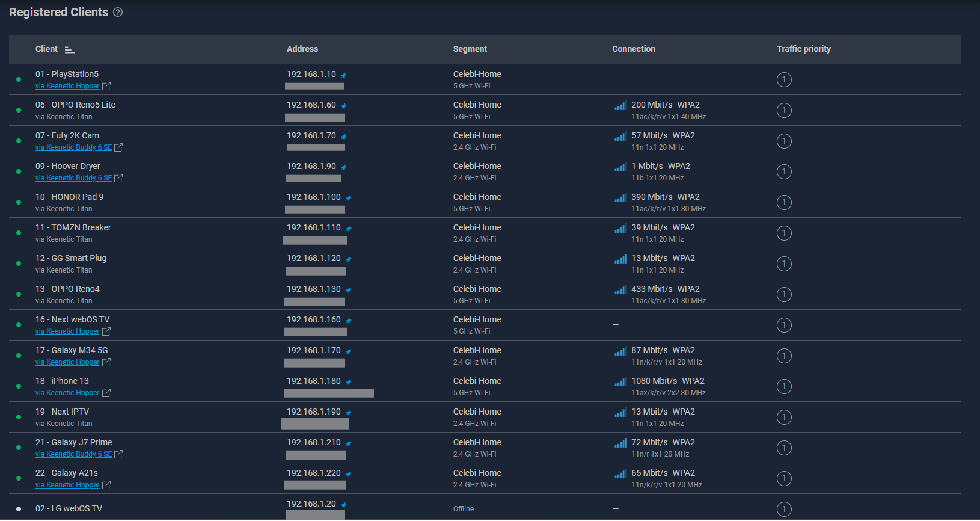Open traffic priority for LG webOS TV
This screenshot has width=980, height=521.
click(x=784, y=509)
